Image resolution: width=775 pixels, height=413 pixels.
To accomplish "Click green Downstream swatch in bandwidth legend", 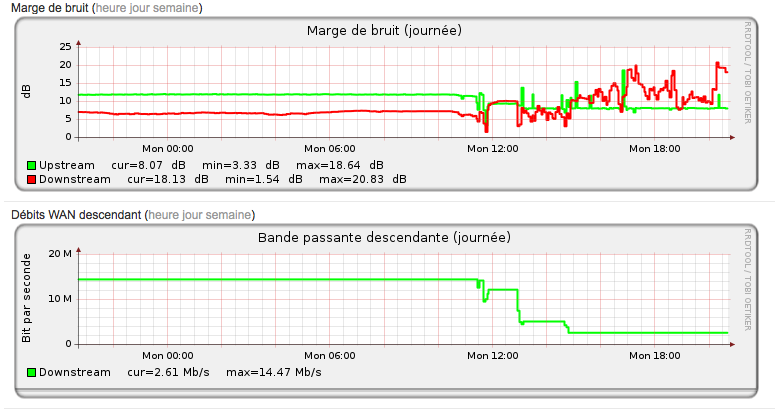I will [x=32, y=372].
